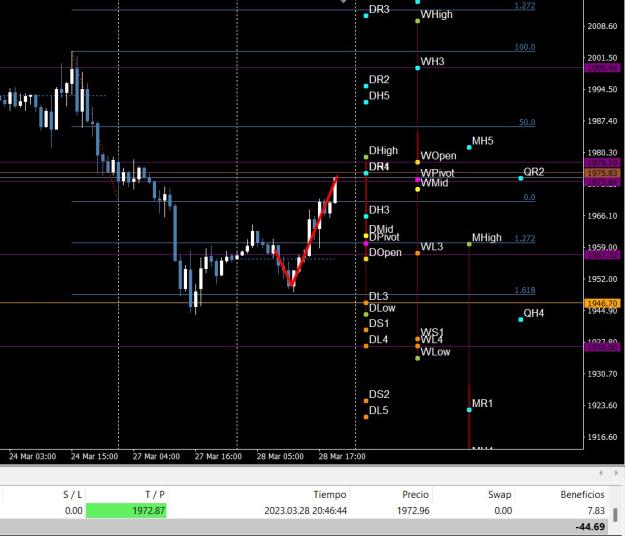Click the Fibonacci 100.0 level label
This screenshot has width=625, height=536.
click(525, 47)
